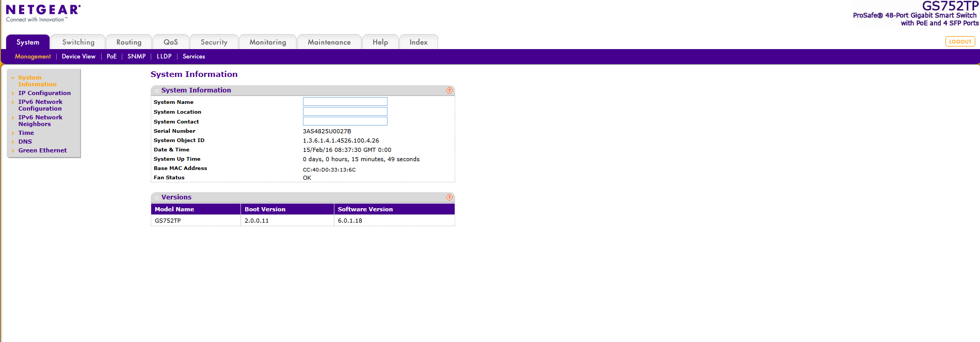Open IP Configuration in sidebar
980x342 pixels.
click(44, 93)
